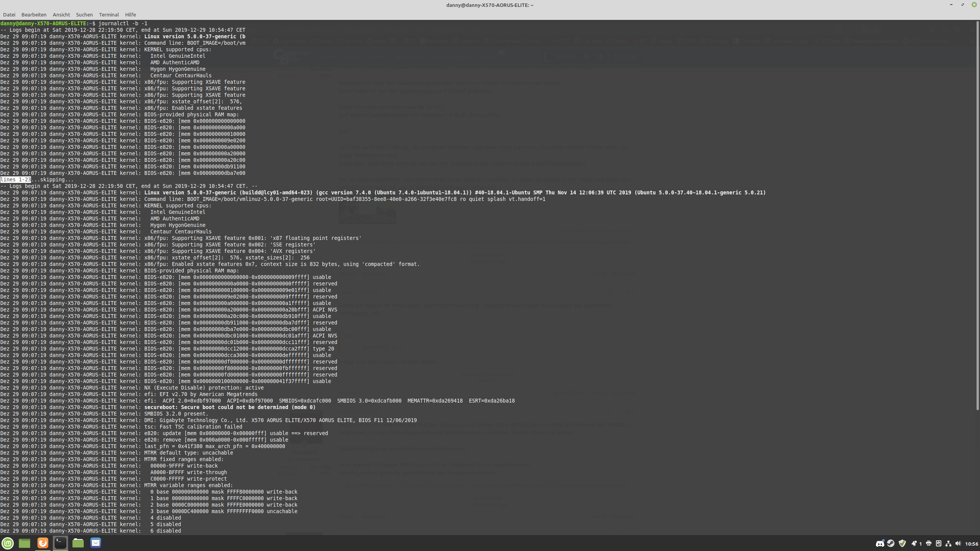
Task: Open the mail client from panel
Action: coord(96,543)
